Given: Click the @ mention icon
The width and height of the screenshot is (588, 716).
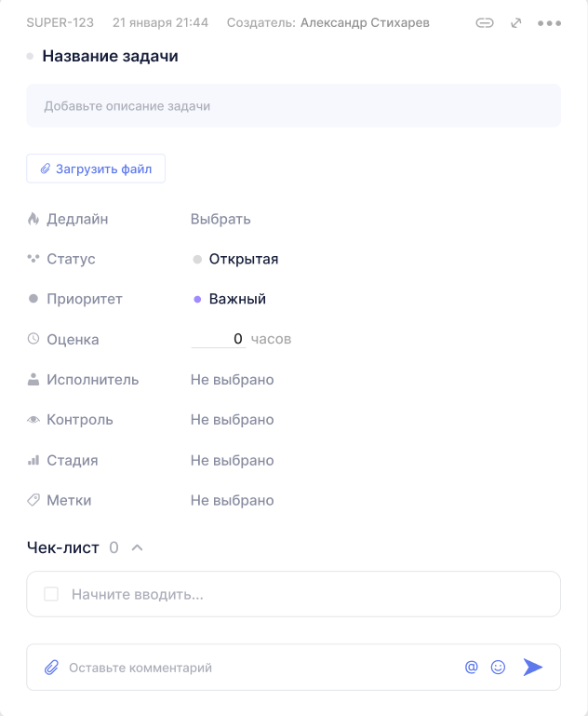Looking at the screenshot, I should click(472, 667).
